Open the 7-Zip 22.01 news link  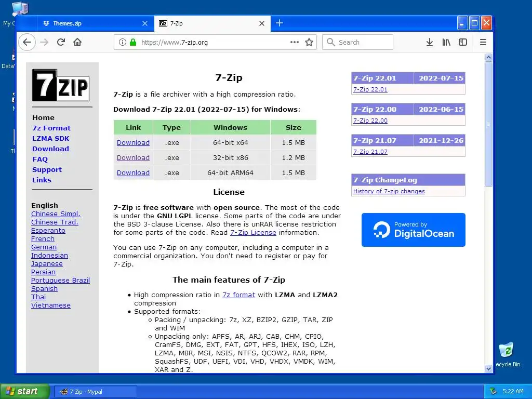click(370, 89)
